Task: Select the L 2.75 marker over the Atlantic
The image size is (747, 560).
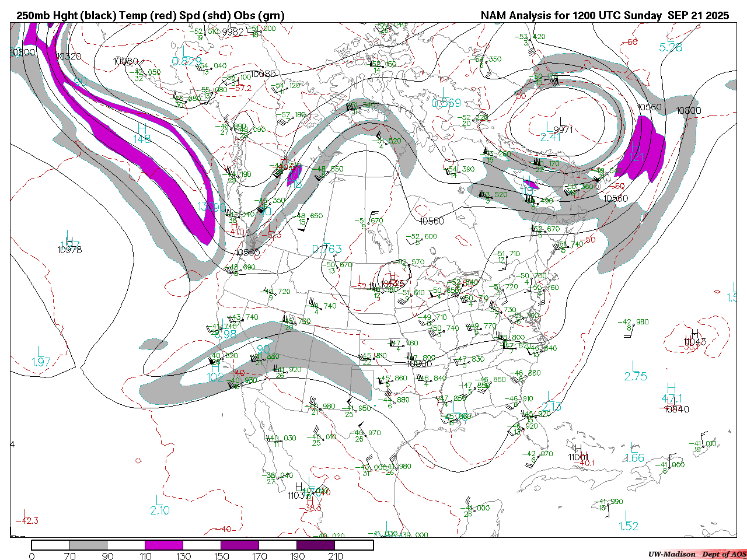Action: tap(635, 372)
